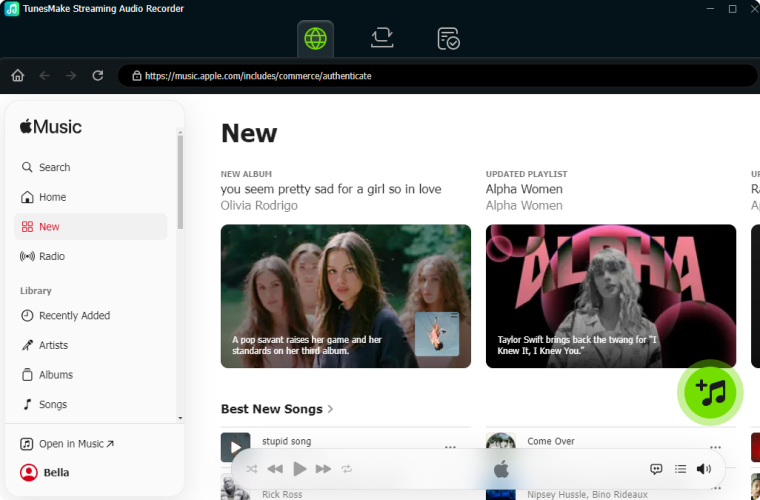Minimize the TunesMake window
The width and height of the screenshot is (760, 500).
point(711,9)
